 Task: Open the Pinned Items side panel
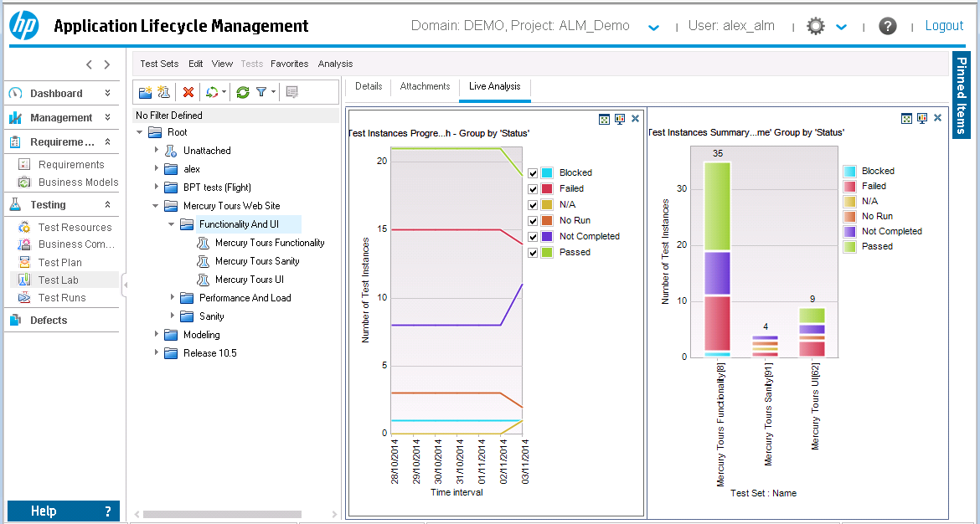pyautogui.click(x=962, y=93)
